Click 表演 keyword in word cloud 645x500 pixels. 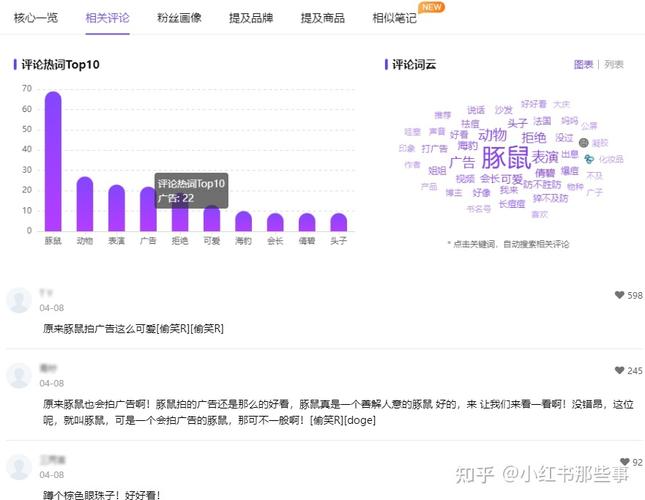pyautogui.click(x=545, y=157)
